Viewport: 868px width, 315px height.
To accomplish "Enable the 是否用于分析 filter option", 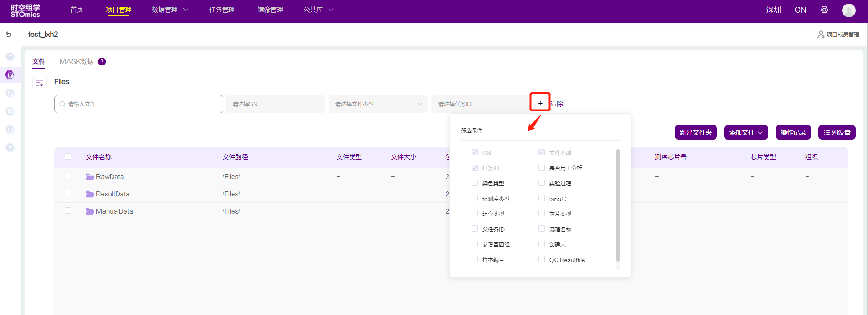I will click(x=542, y=168).
